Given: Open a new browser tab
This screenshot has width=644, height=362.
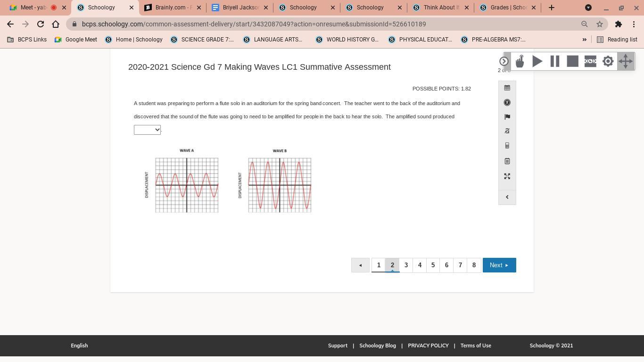Looking at the screenshot, I should [552, 8].
